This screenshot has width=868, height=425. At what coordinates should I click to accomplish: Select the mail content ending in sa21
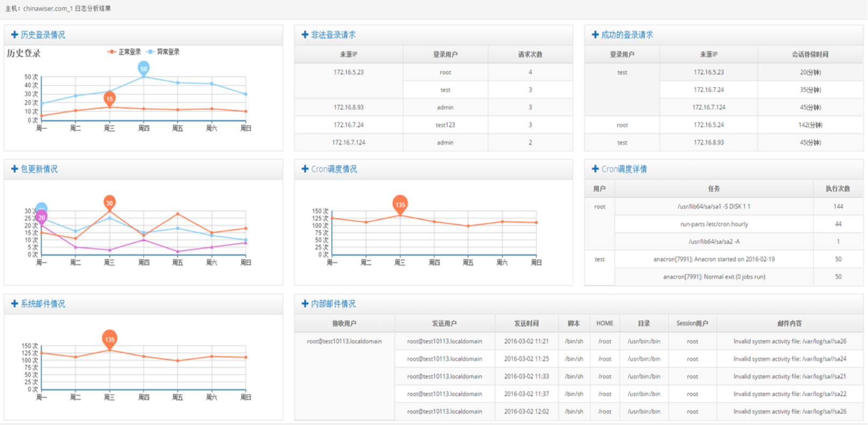789,377
